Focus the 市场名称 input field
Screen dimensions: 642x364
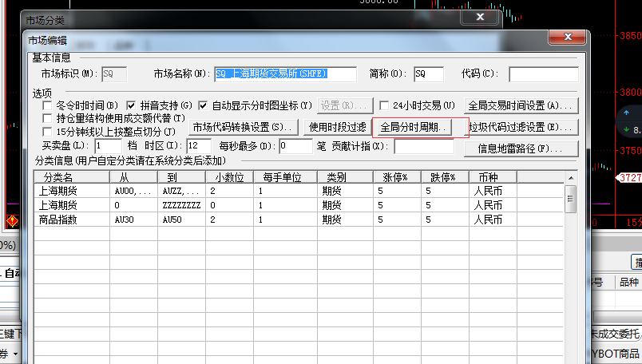click(x=285, y=74)
